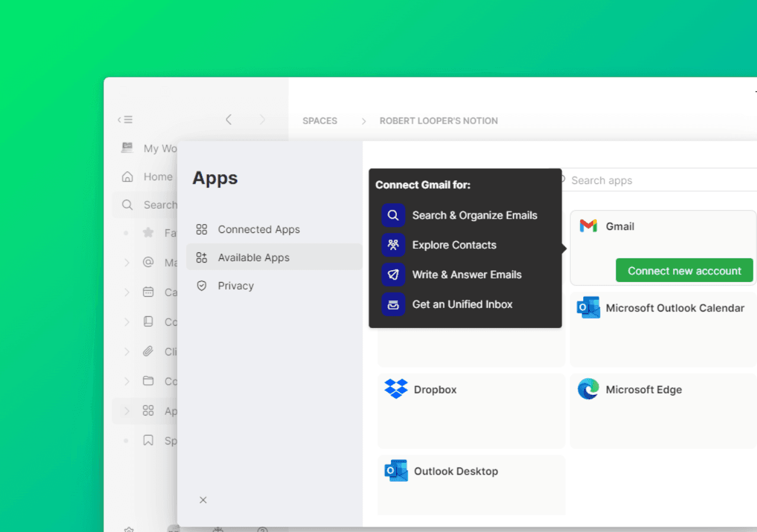This screenshot has height=532, width=757.
Task: Click the Microsoft Outlook Calendar icon
Action: click(x=588, y=307)
